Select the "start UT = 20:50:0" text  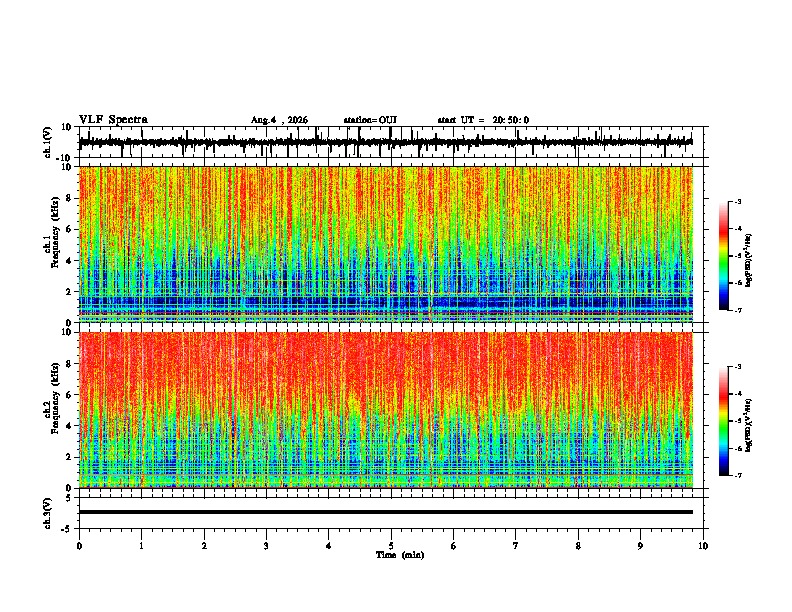pos(483,120)
